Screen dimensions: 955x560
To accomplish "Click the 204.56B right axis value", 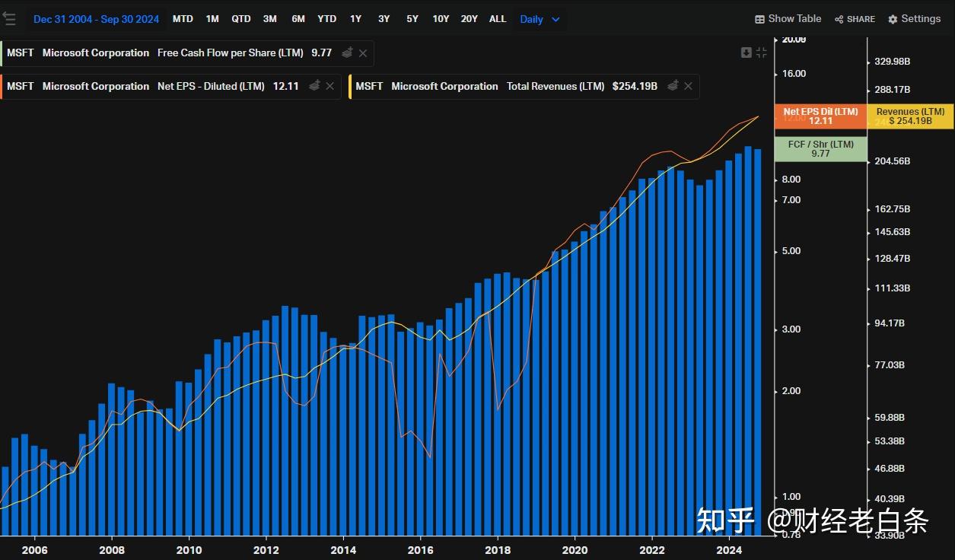I will pos(893,161).
